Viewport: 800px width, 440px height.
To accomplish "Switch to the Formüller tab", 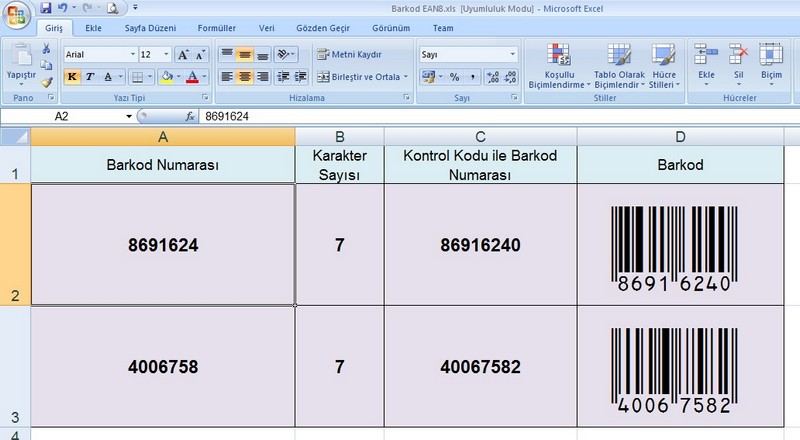I will click(217, 28).
